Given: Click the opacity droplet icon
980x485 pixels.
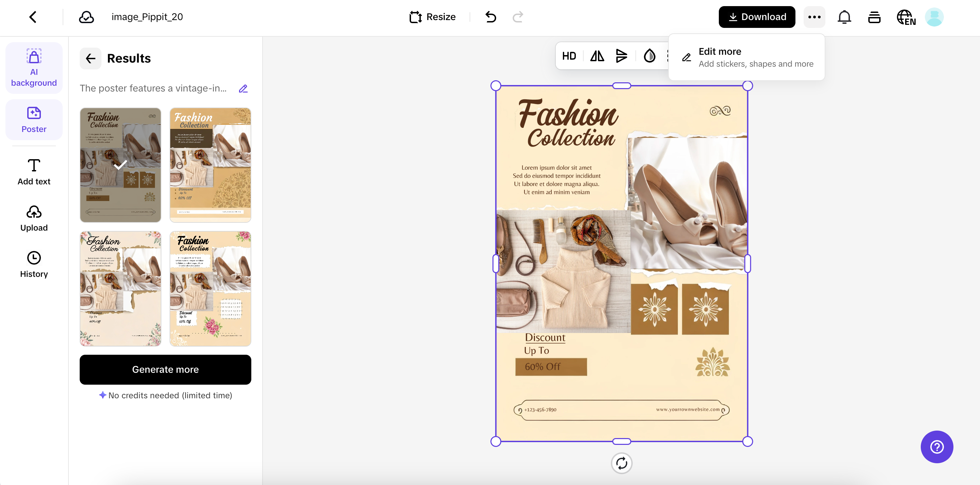Looking at the screenshot, I should [649, 56].
